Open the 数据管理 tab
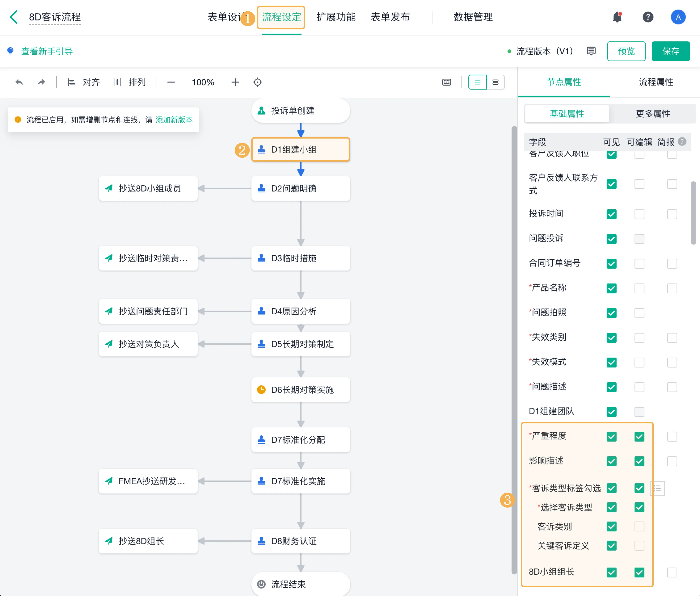 (x=473, y=17)
